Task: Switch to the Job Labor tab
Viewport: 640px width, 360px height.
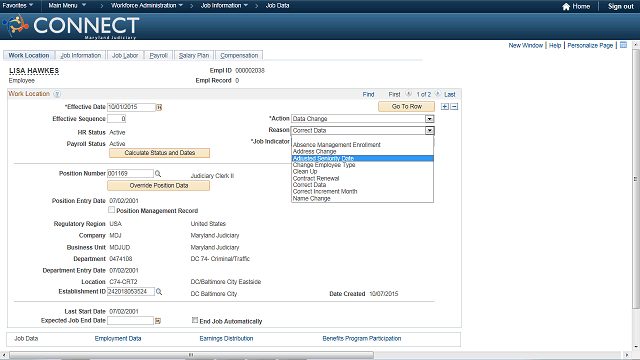Action: click(x=125, y=56)
